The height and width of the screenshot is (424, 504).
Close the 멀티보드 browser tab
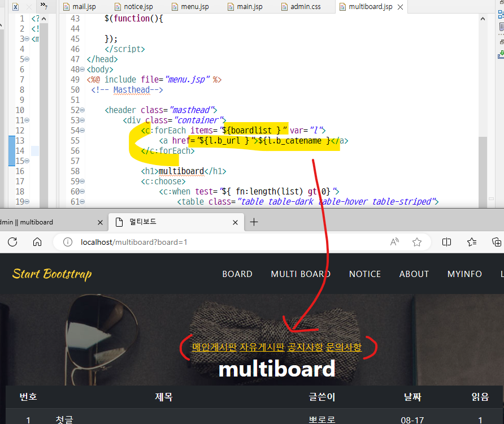point(235,222)
